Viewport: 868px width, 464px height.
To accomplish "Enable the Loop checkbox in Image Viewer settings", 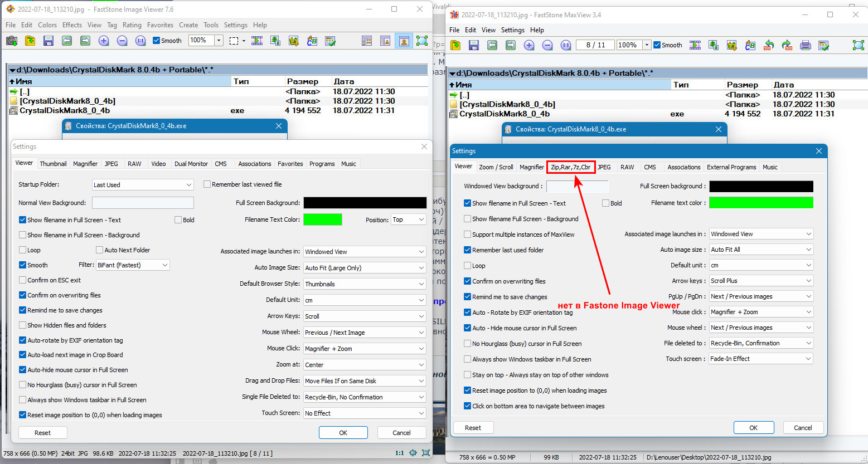I will (x=23, y=250).
